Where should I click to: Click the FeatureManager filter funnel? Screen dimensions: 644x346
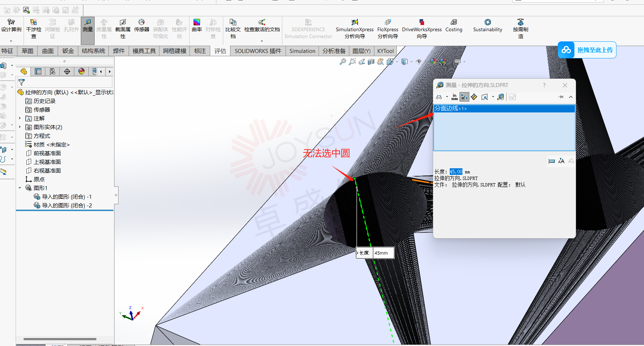[21, 82]
